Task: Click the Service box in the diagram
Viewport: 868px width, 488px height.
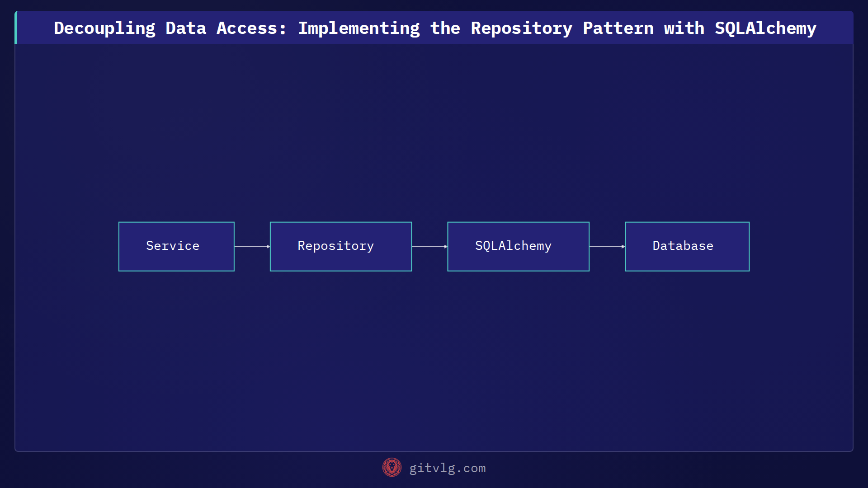Action: 176,246
